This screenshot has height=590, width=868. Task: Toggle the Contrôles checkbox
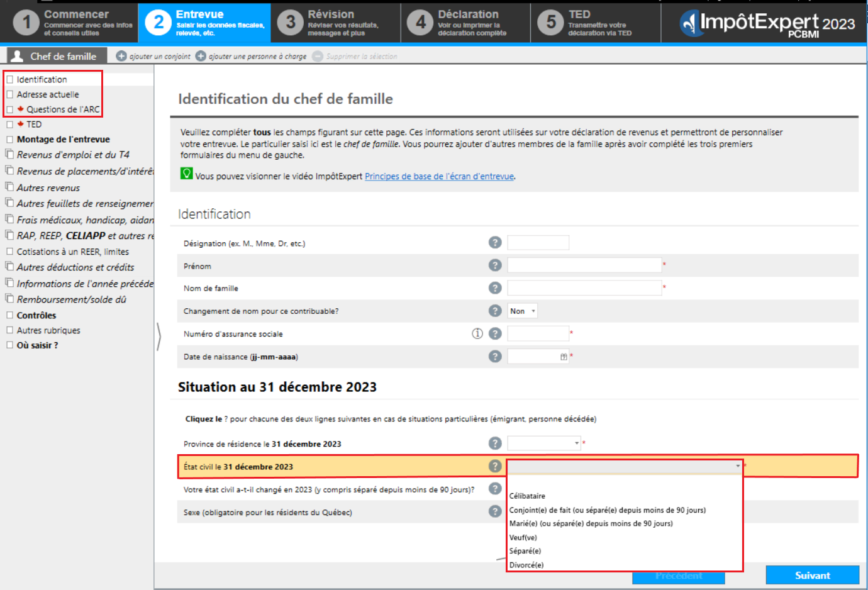coord(9,315)
